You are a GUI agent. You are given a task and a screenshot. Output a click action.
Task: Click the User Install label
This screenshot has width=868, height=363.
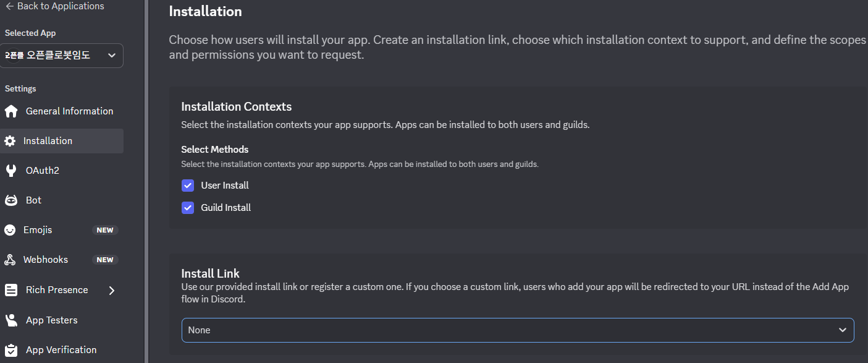click(x=225, y=186)
